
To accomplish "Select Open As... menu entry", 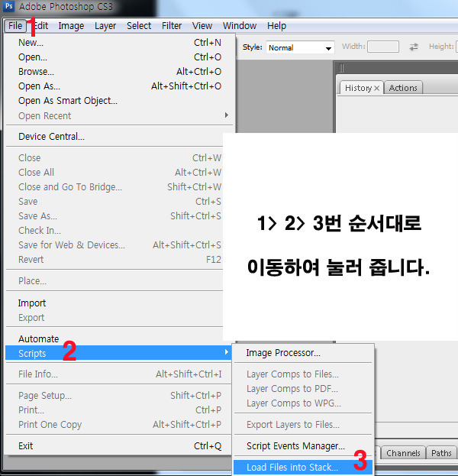I will pos(120,86).
